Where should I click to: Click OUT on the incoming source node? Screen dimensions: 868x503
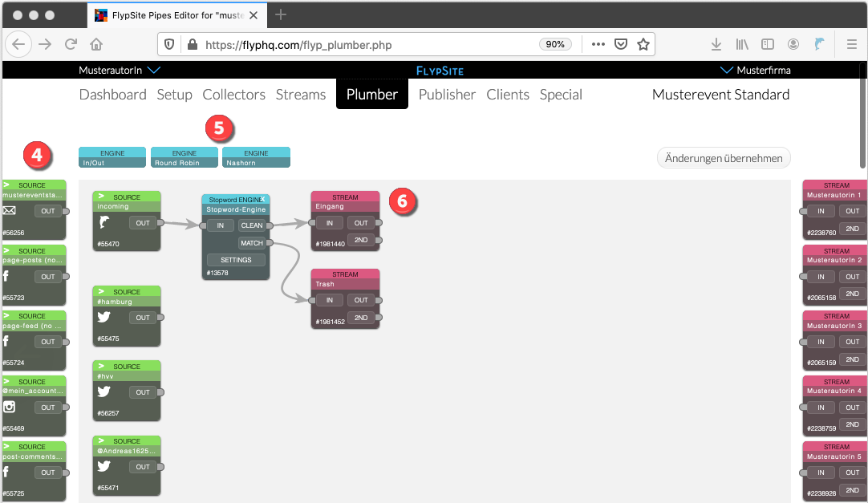click(143, 223)
